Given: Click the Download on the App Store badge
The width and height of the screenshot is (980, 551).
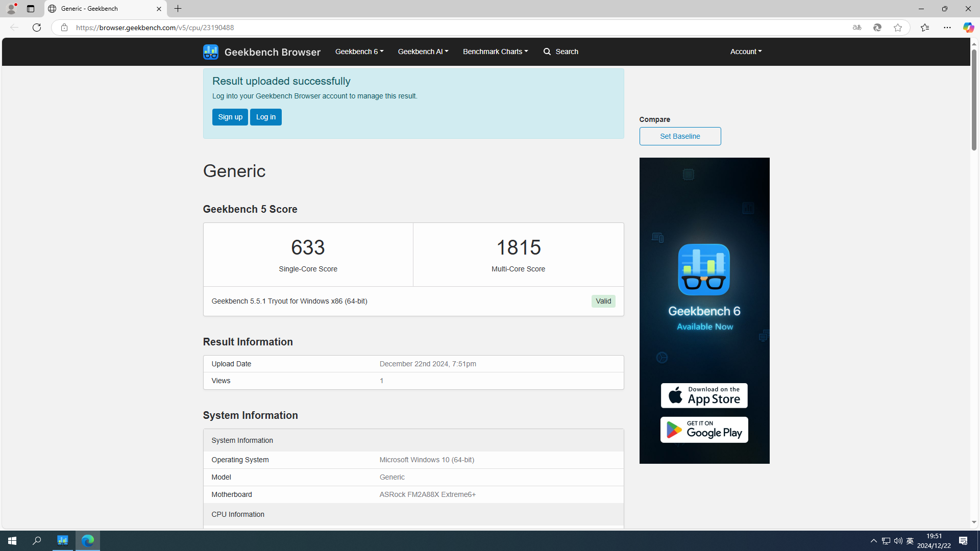Looking at the screenshot, I should click(x=704, y=395).
